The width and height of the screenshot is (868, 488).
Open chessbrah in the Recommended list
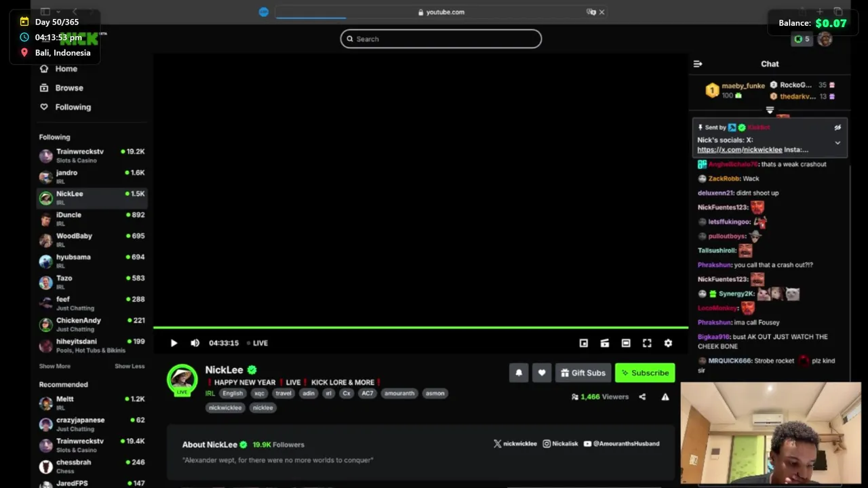[92, 466]
